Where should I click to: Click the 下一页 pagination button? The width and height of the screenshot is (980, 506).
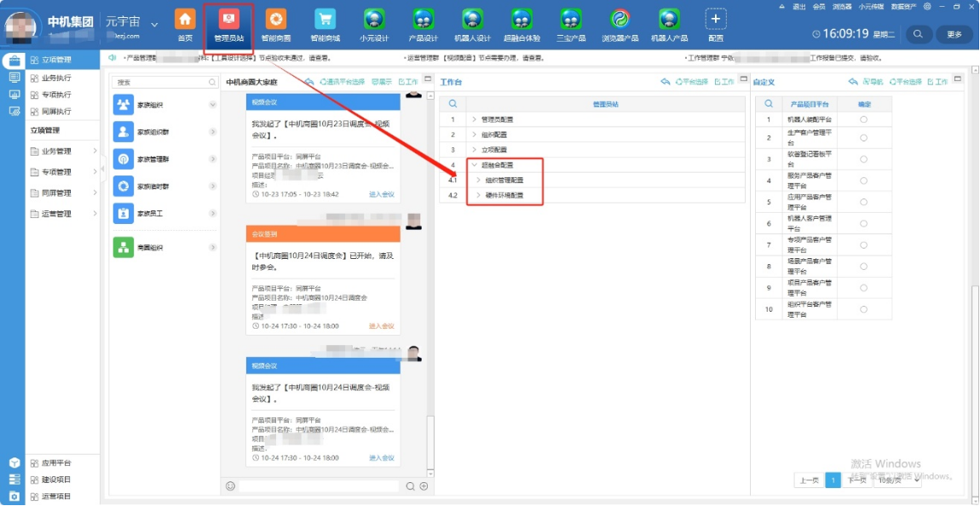856,480
